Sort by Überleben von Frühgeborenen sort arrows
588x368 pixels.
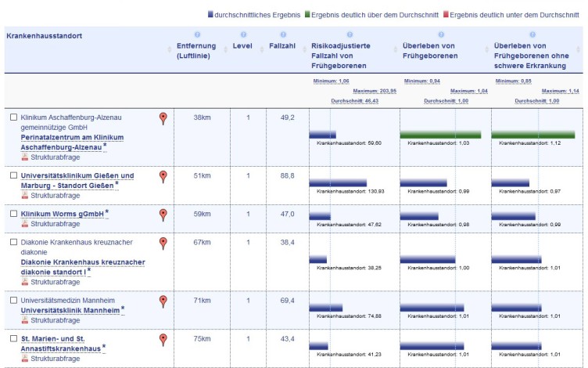(x=487, y=49)
